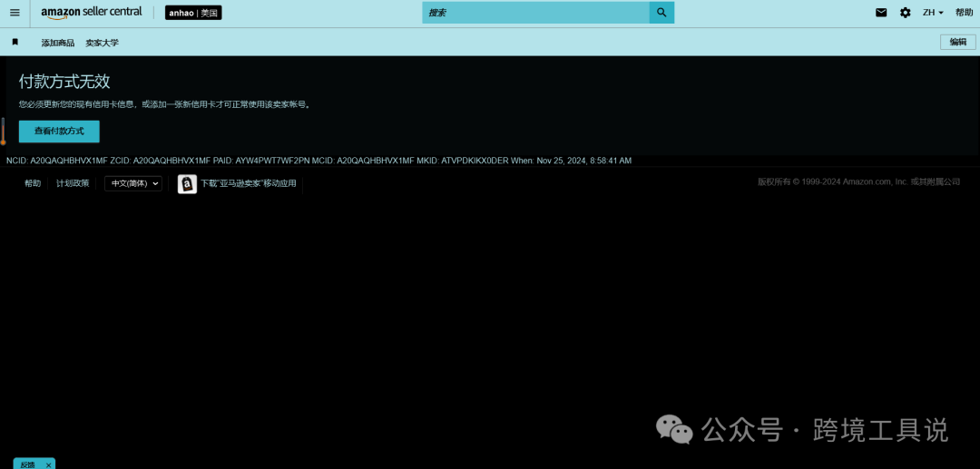Open the 反馈 feedback tab
Viewport: 980px width, 469px height.
(x=27, y=464)
